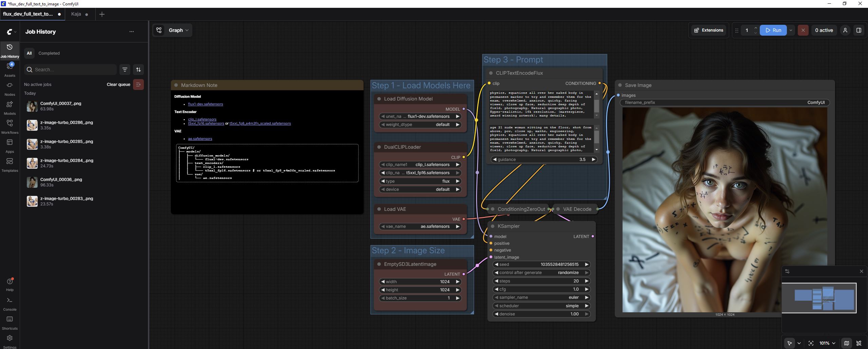Increase the guidance value arrow
Image resolution: width=868 pixels, height=349 pixels.
tap(593, 160)
